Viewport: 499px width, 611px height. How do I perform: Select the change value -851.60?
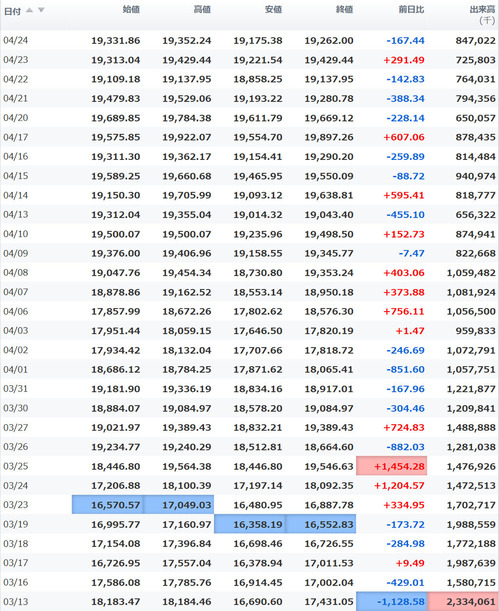point(406,369)
